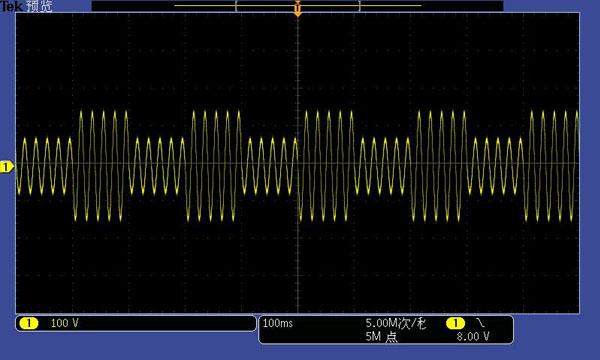Click the 8.00 V trigger level value
Screen dimensions: 600x360
pos(473,337)
